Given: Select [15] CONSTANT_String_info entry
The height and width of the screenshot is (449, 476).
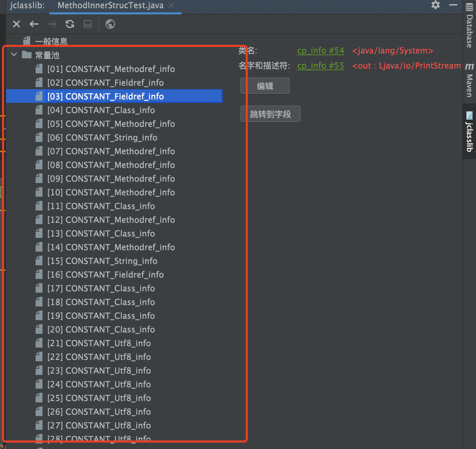Looking at the screenshot, I should [102, 261].
